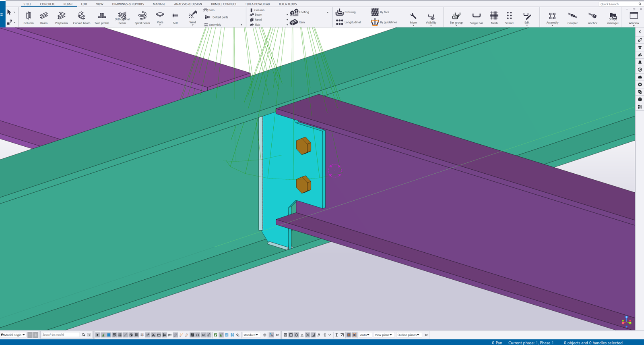The width and height of the screenshot is (644, 345).
Task: Click the Longitudinal rebar button
Action: coord(349,22)
